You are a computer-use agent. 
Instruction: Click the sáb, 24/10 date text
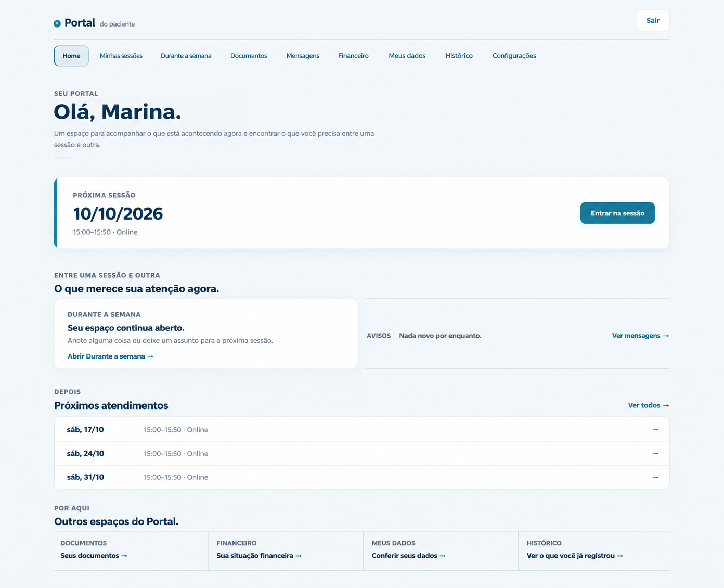pos(85,454)
